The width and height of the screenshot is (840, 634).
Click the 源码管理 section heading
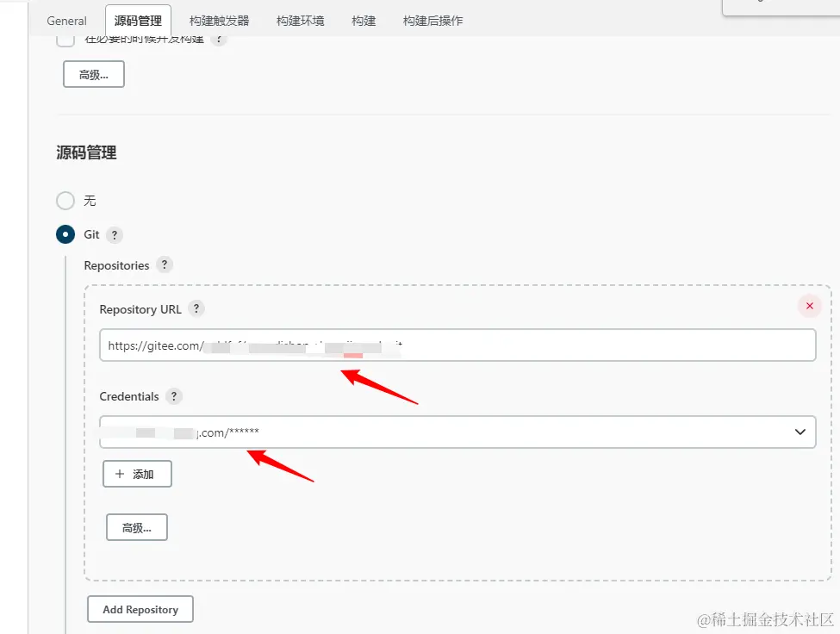click(86, 152)
